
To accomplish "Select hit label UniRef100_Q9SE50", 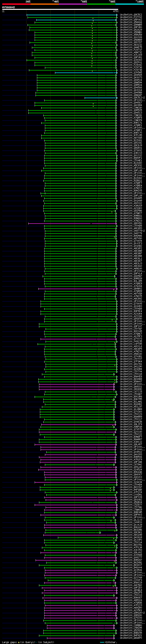I will (x=131, y=319).
